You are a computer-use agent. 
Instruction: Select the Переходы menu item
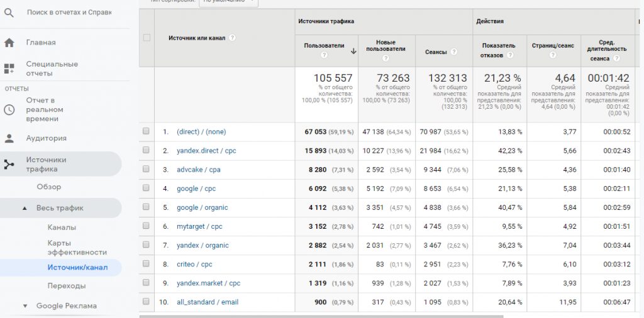67,286
